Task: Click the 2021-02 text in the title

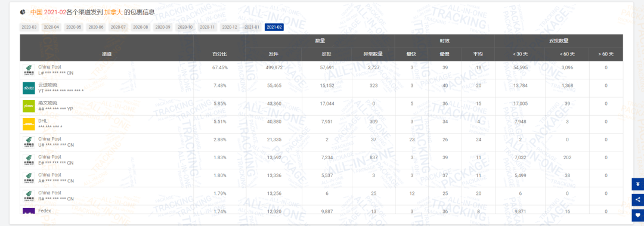Action: (x=55, y=12)
